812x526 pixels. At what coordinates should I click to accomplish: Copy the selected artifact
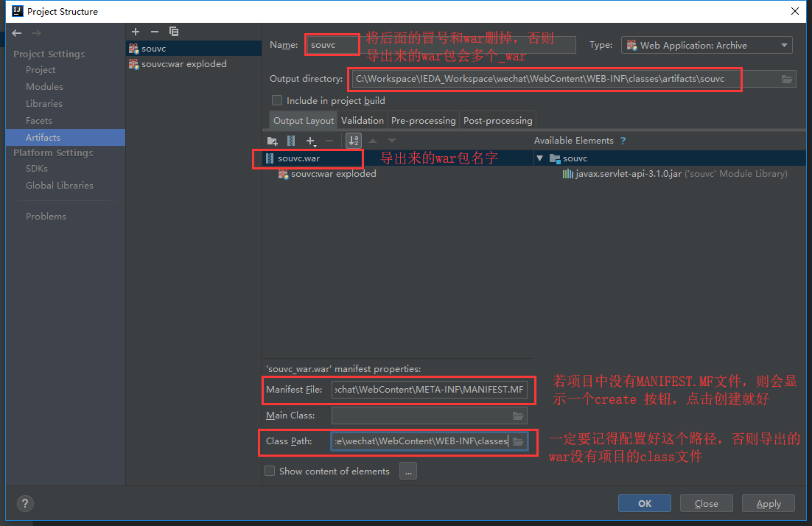pos(174,32)
